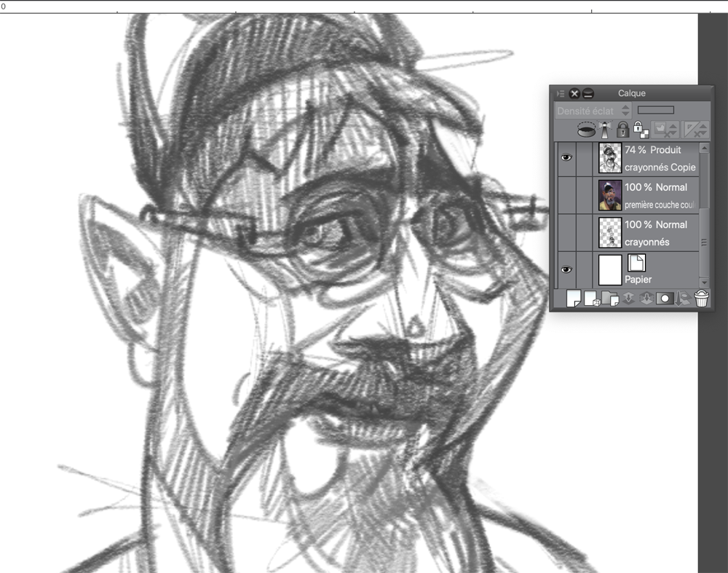Click the lock transparent pixels icon

[x=639, y=130]
